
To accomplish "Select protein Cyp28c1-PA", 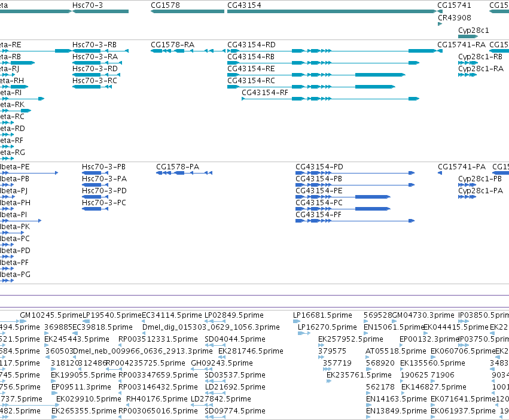I will tap(467, 197).
